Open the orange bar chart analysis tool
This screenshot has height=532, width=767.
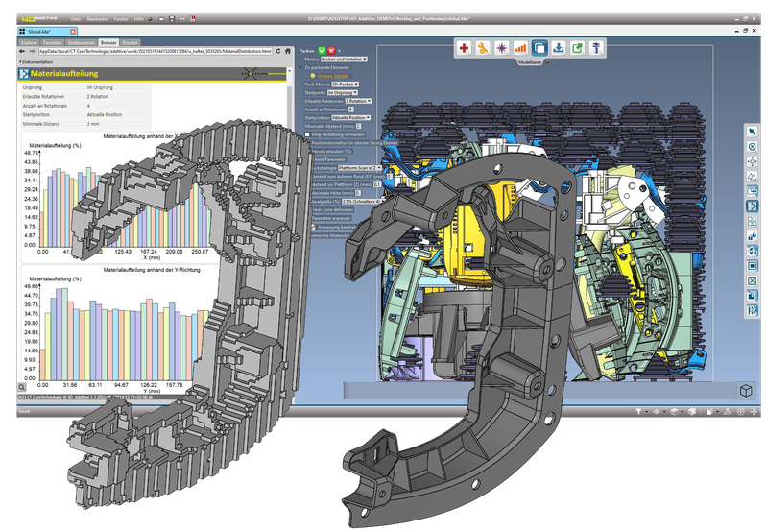coord(520,47)
